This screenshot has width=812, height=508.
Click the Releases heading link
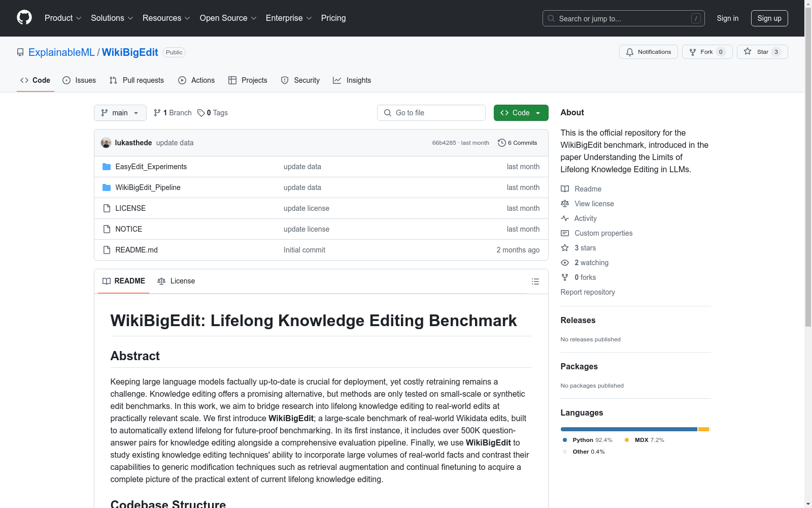578,320
